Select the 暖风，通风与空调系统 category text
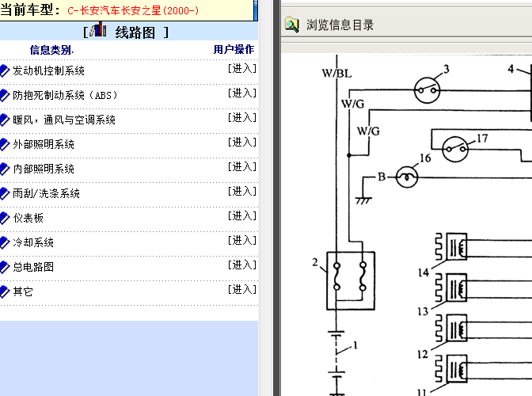 64,120
